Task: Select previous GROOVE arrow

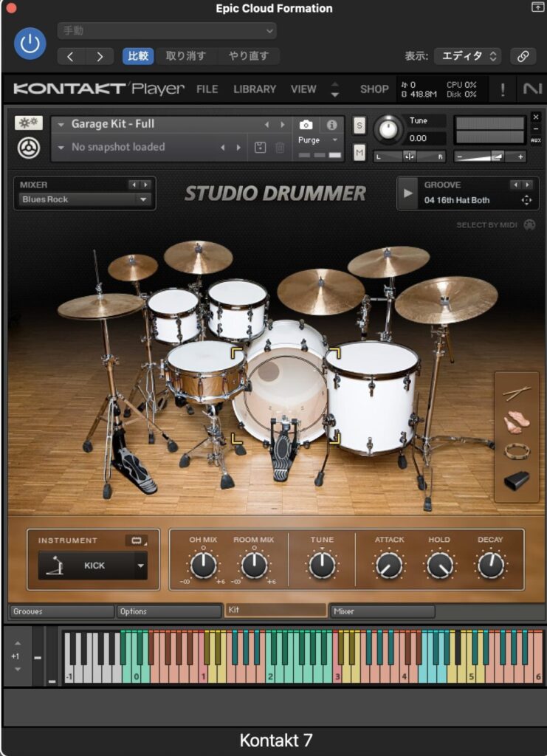Action: (x=516, y=185)
